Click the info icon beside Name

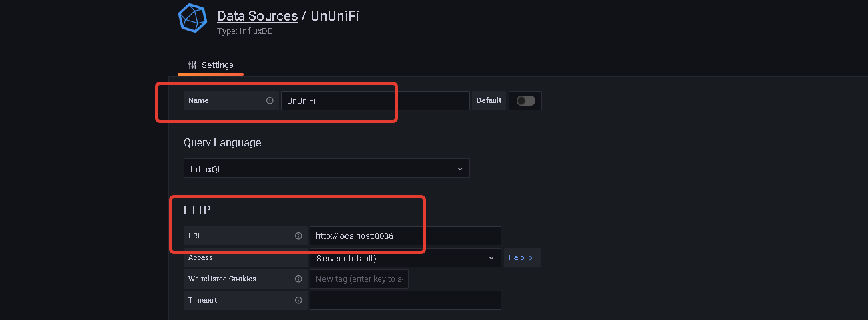pos(270,100)
